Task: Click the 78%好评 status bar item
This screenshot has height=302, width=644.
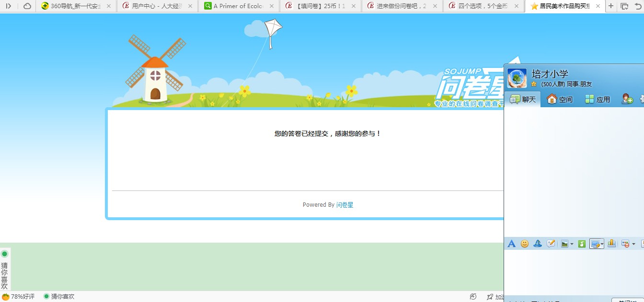Action: coord(18,297)
